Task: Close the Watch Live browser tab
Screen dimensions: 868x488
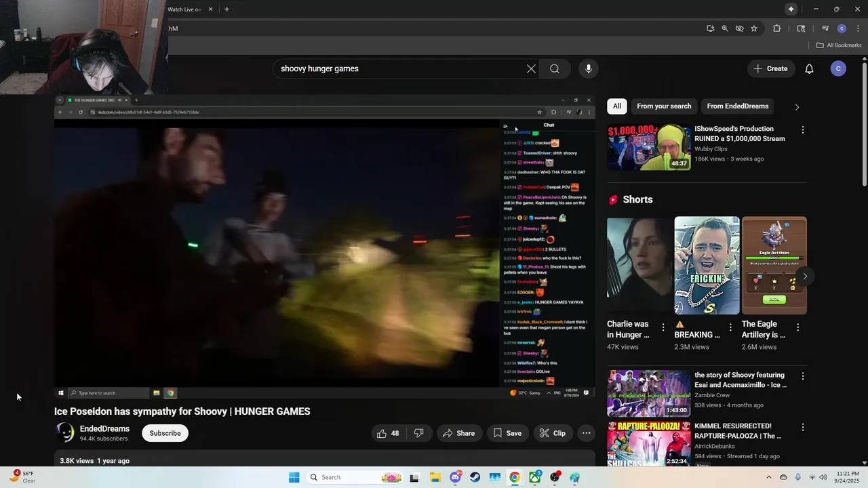Action: 210,9
